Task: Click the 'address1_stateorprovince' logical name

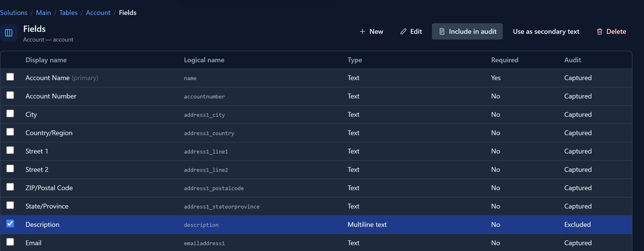Action: point(221,207)
